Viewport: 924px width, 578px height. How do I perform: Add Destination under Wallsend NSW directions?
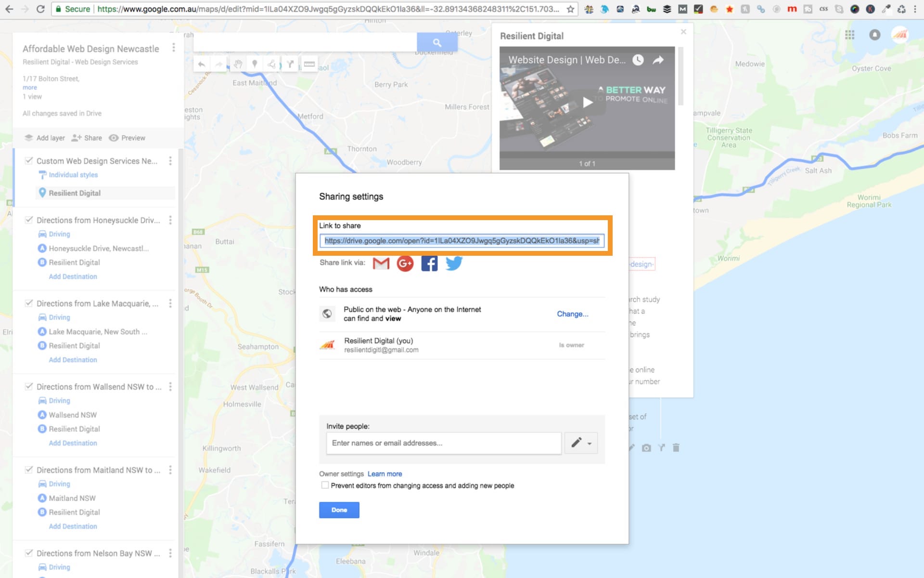[73, 443]
